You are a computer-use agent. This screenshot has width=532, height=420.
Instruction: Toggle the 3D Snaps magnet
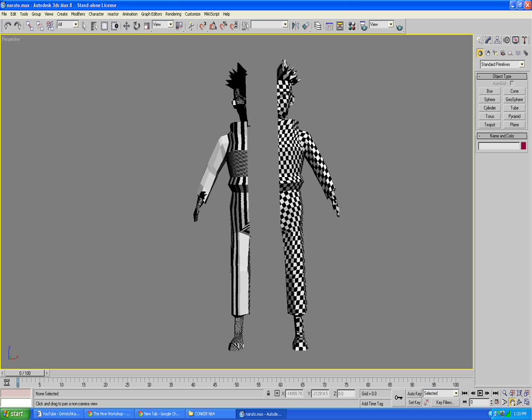click(202, 26)
